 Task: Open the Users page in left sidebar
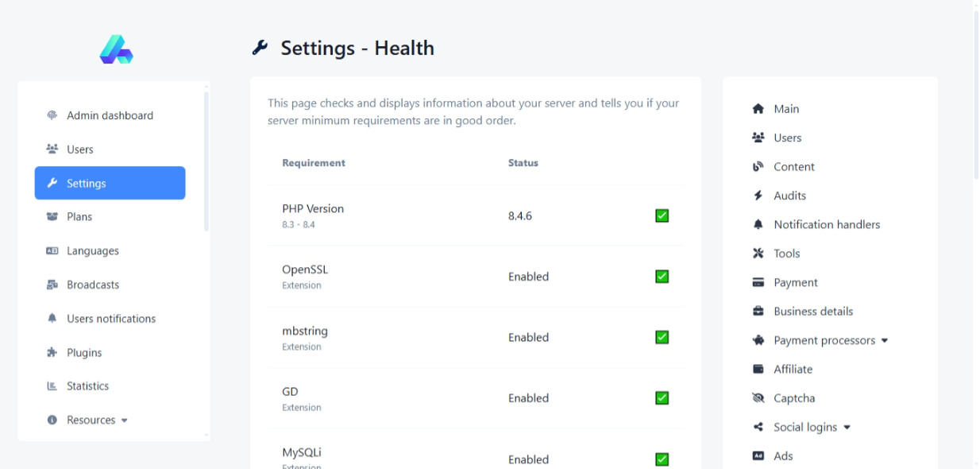pos(79,149)
